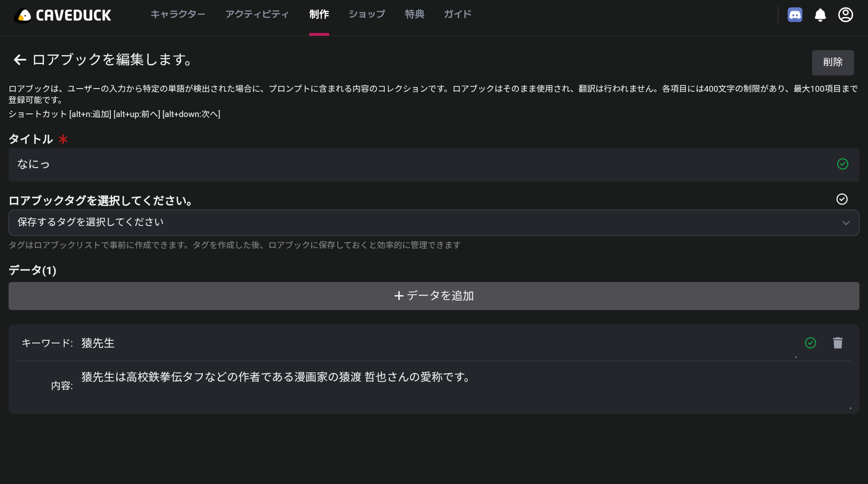
Task: Go back using the left arrow
Action: (x=20, y=60)
